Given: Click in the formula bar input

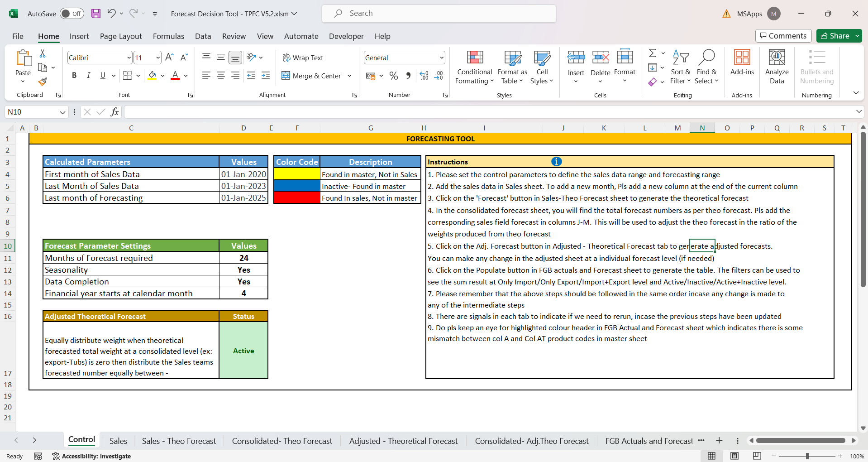Looking at the screenshot, I should (x=489, y=112).
